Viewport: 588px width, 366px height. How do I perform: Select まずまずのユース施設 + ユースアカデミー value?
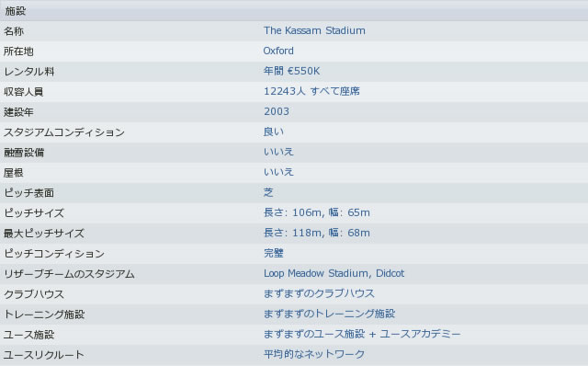click(x=362, y=334)
